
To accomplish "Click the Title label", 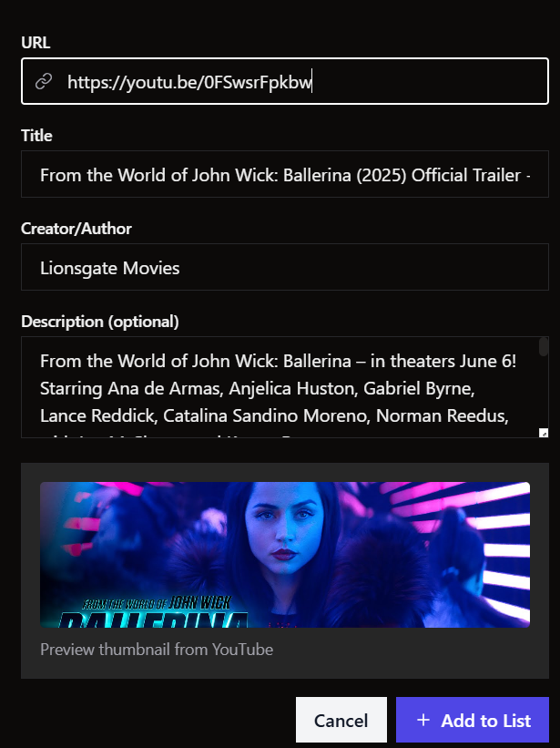I will (36, 136).
